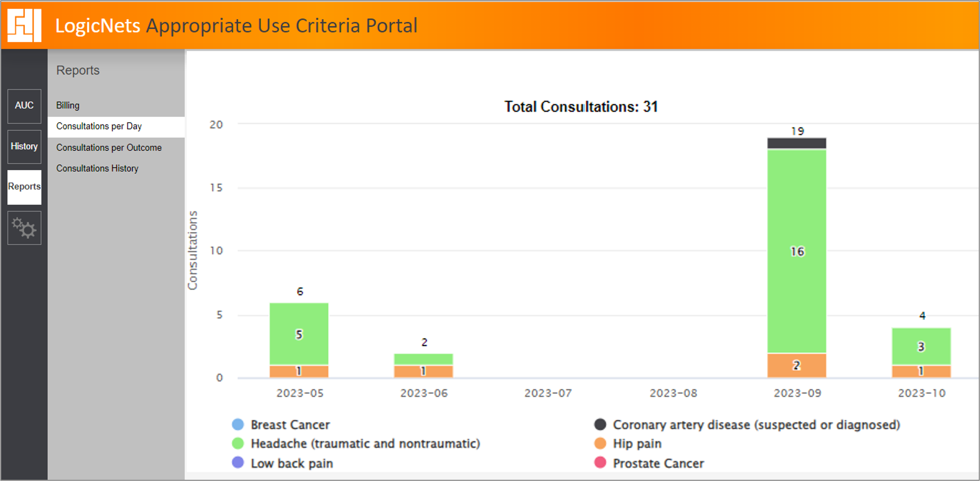Screen dimensions: 980x481
Task: Open Consultations per Outcome report
Action: click(x=109, y=148)
